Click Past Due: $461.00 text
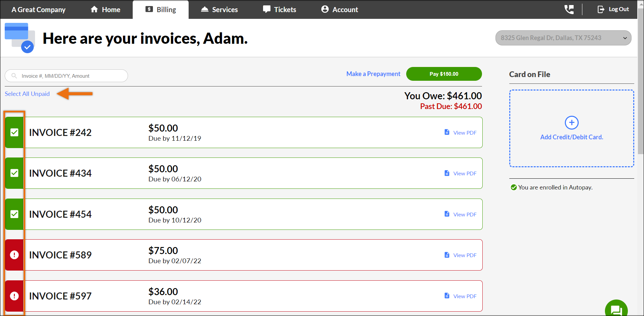644x316 pixels. [451, 106]
